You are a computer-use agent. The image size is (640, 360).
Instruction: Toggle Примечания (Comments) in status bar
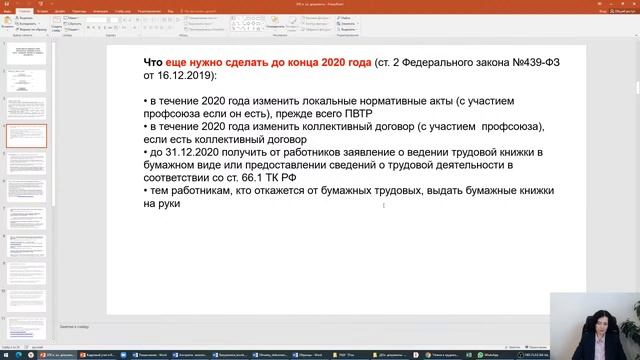(x=536, y=347)
